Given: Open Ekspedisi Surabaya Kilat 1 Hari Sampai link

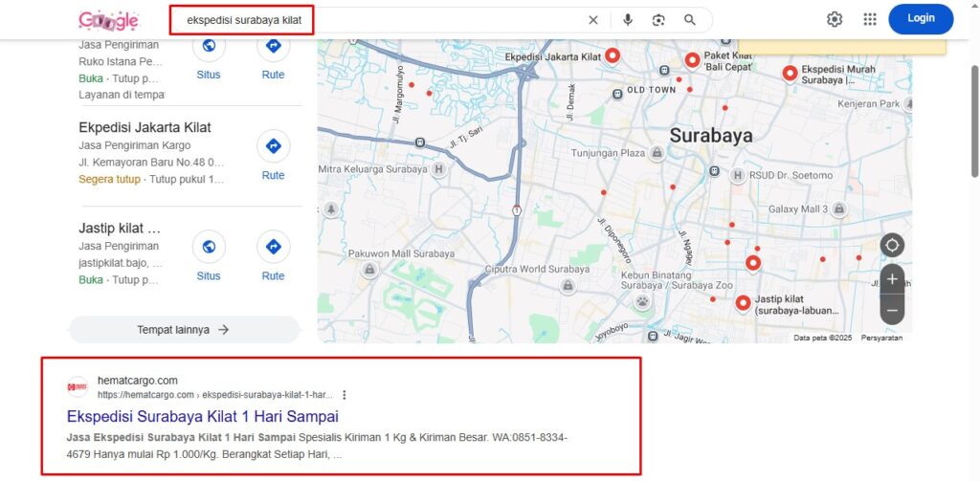Looking at the screenshot, I should (202, 417).
